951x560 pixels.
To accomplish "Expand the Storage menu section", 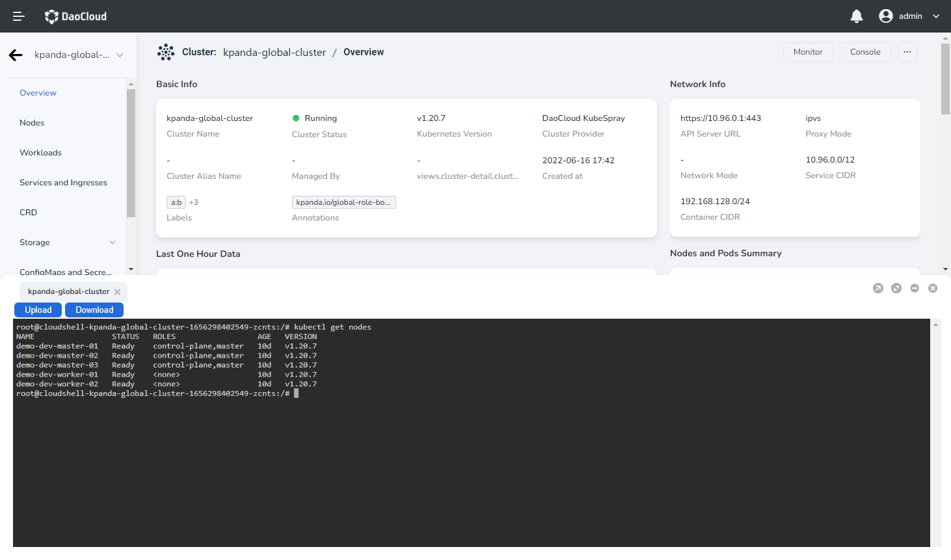I will [x=113, y=243].
